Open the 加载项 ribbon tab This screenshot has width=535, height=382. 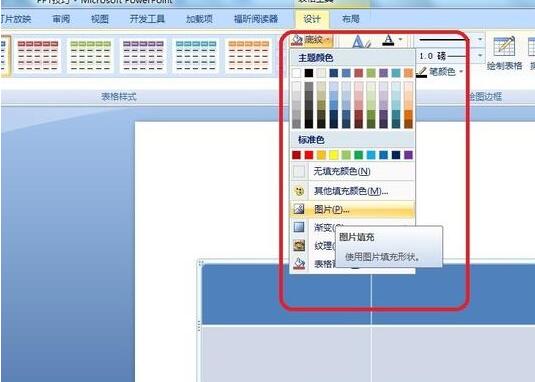pos(199,19)
